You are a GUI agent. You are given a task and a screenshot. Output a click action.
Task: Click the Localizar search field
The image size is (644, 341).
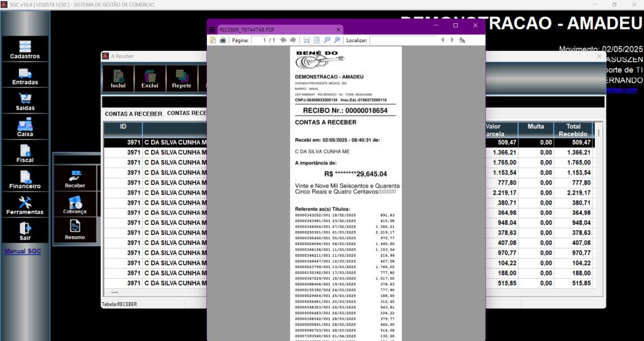tap(402, 40)
